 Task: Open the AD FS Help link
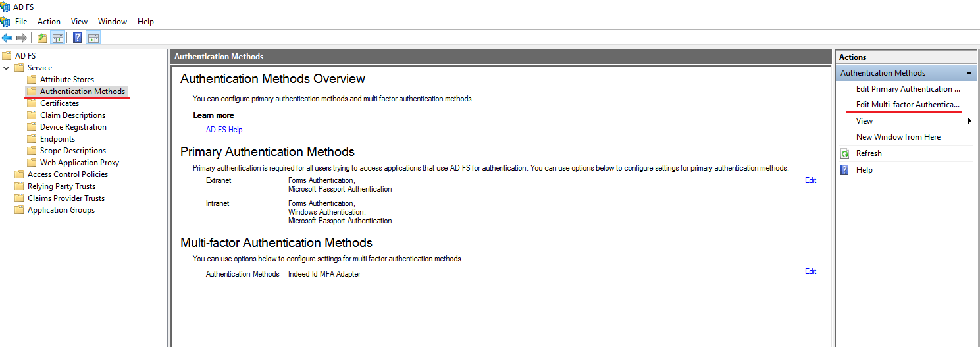[224, 130]
